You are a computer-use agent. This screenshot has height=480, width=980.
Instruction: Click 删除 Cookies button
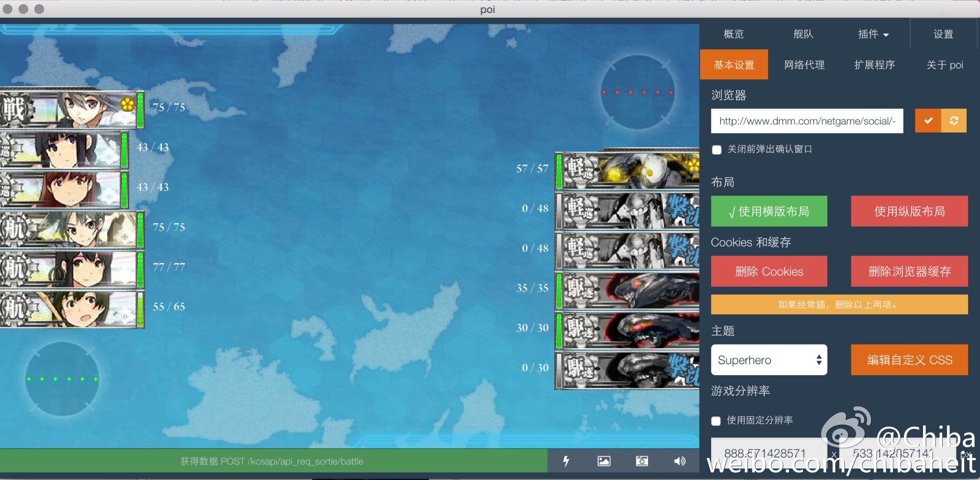click(769, 271)
